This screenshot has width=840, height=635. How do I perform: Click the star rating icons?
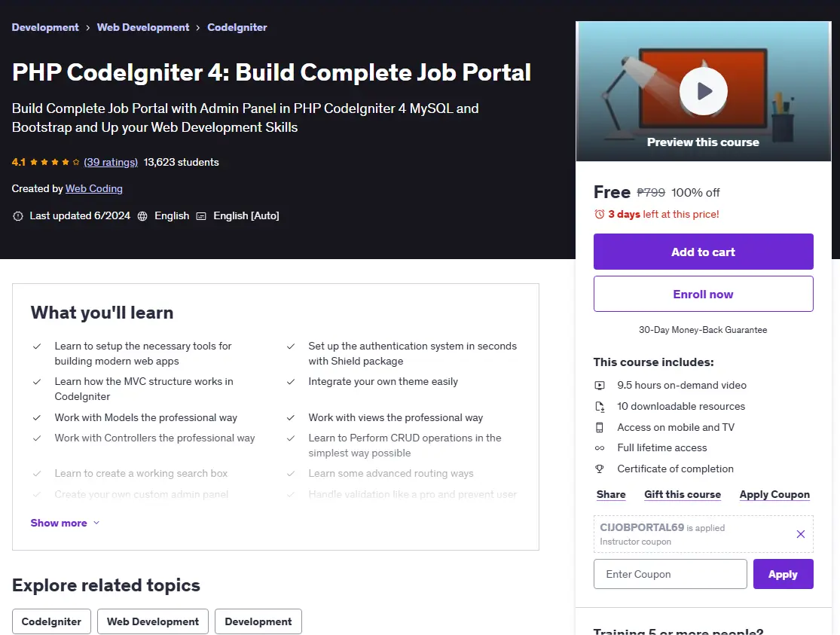click(x=55, y=162)
